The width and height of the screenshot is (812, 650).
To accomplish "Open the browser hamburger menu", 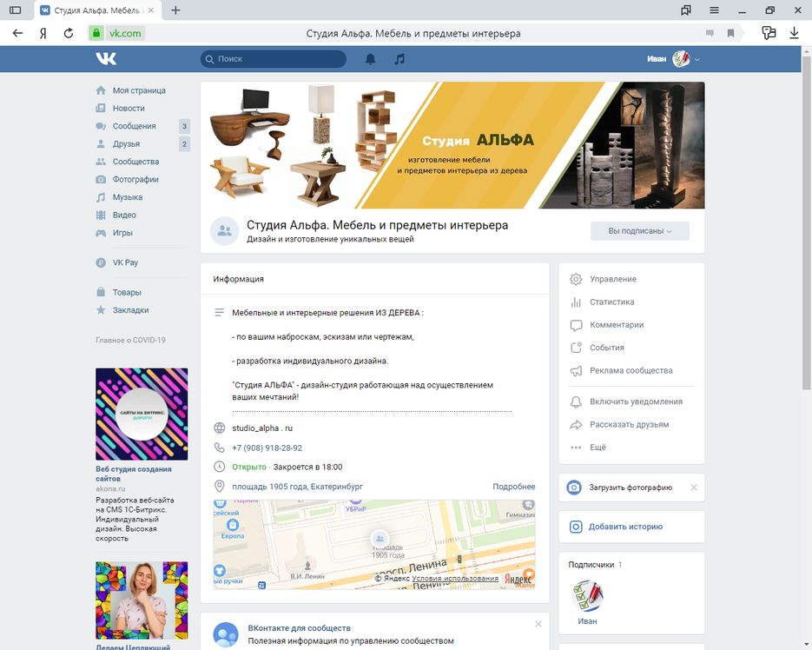I will (714, 10).
